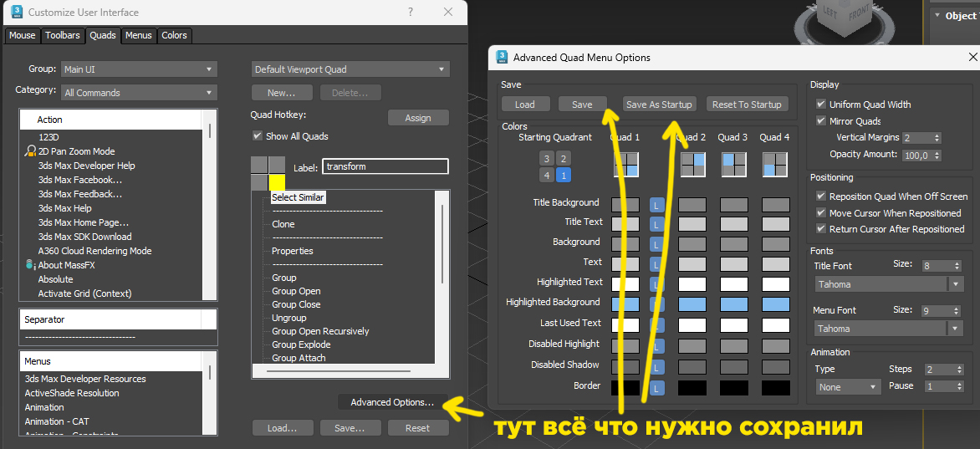Image resolution: width=980 pixels, height=449 pixels.
Task: Toggle Uniform Quad Width checkbox
Action: click(x=820, y=105)
